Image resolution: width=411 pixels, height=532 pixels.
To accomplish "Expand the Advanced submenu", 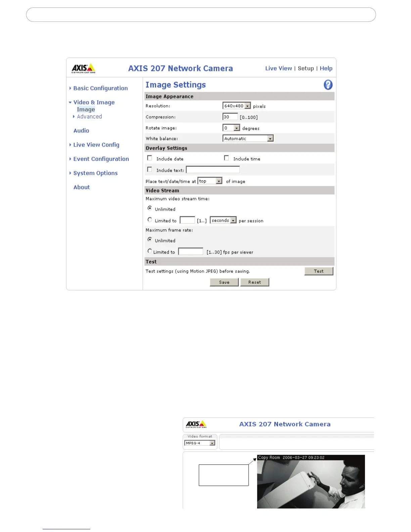I will click(x=87, y=117).
